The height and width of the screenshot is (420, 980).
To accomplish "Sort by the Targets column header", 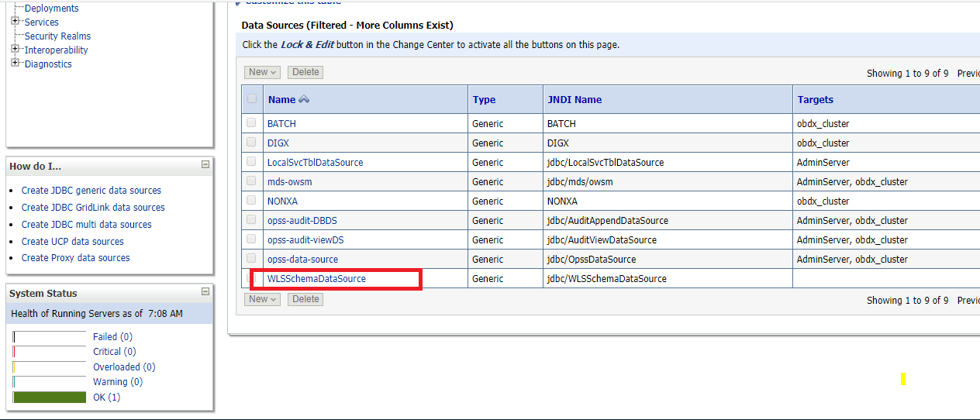I will (x=815, y=99).
